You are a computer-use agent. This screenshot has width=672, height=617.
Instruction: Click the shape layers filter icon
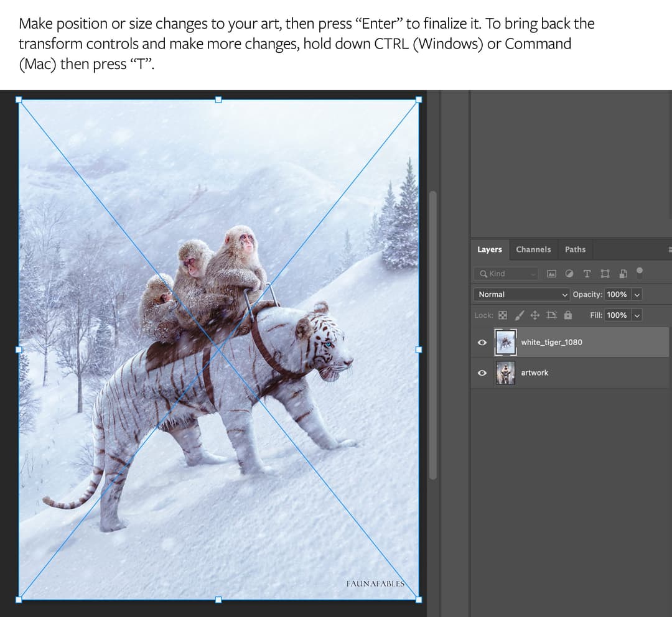605,274
